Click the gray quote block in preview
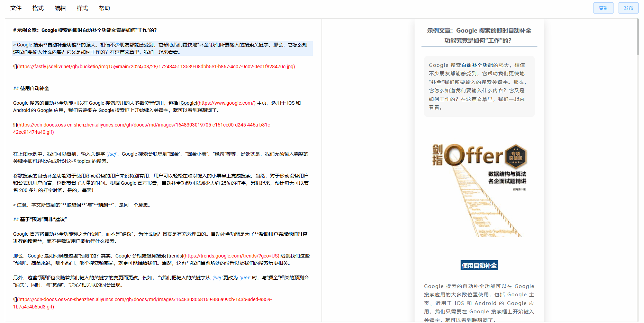The image size is (644, 323). [x=479, y=86]
